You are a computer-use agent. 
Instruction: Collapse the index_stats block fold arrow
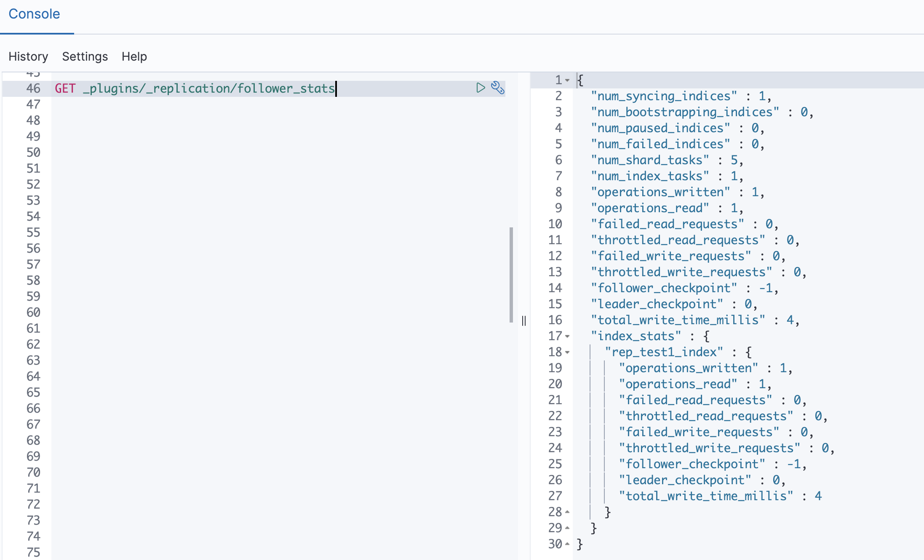click(x=568, y=336)
